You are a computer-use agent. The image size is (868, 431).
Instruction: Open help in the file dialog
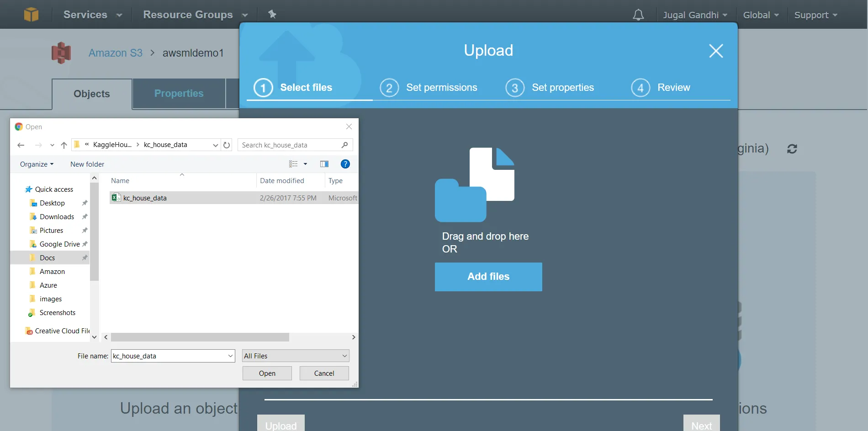tap(345, 164)
